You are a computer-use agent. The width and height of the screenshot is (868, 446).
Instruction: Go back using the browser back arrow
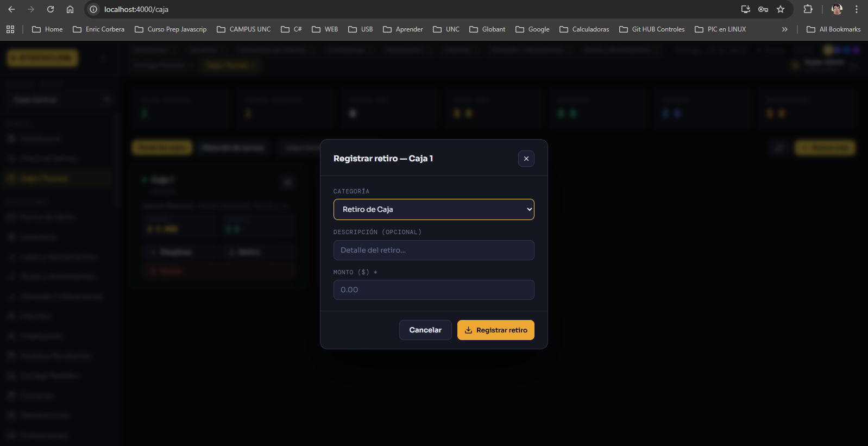[x=11, y=9]
